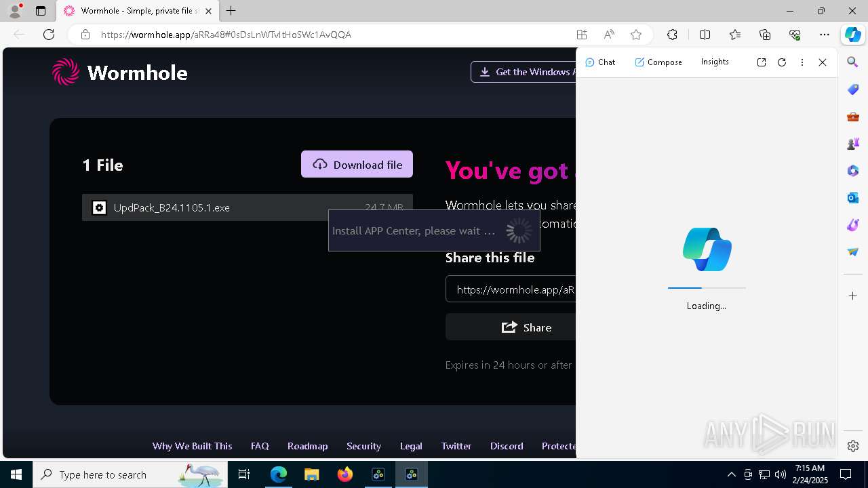This screenshot has width=868, height=488.
Task: Open Favorites list icon
Action: pyautogui.click(x=735, y=35)
